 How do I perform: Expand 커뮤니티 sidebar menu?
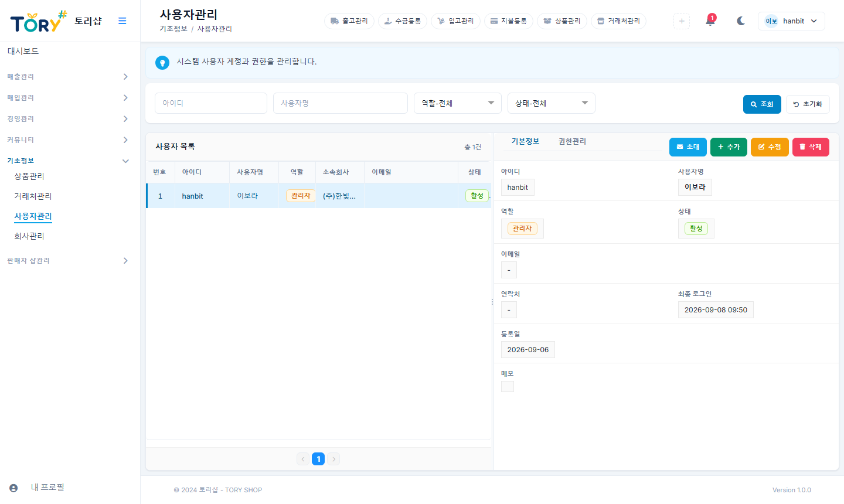pos(68,140)
